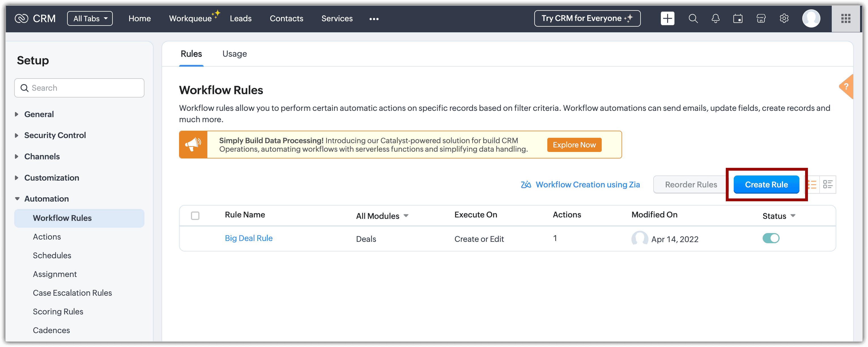Click the Create Rule button
Screen dimensions: 868x347
coord(766,185)
